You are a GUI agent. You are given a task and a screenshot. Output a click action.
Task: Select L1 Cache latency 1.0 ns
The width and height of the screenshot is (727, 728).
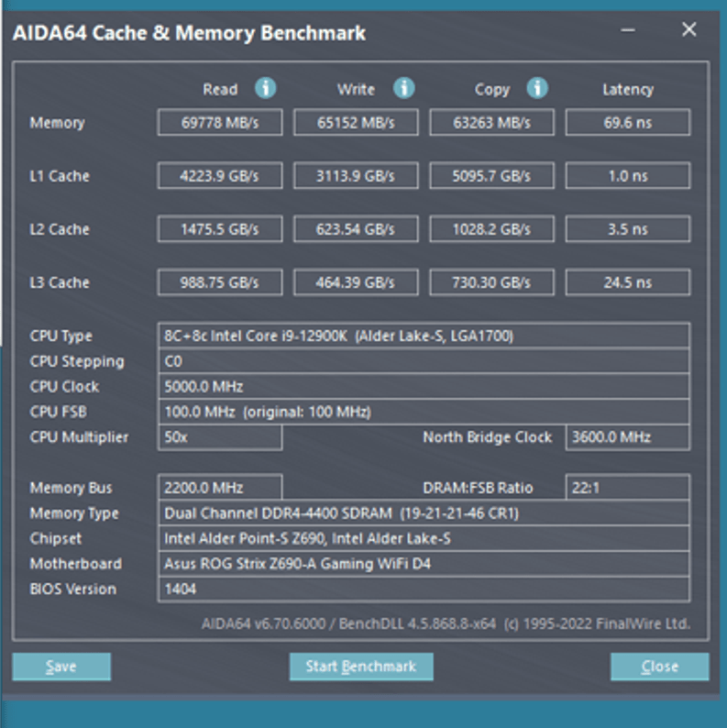[x=628, y=175]
